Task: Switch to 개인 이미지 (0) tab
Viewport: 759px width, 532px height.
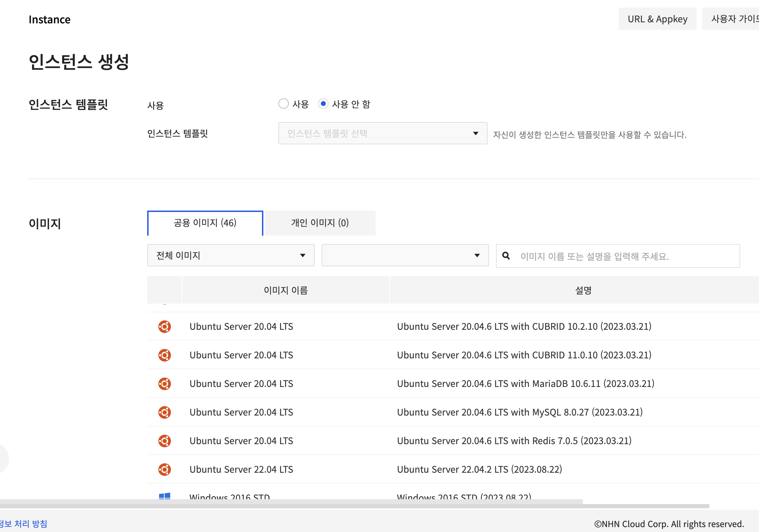Action: point(320,223)
